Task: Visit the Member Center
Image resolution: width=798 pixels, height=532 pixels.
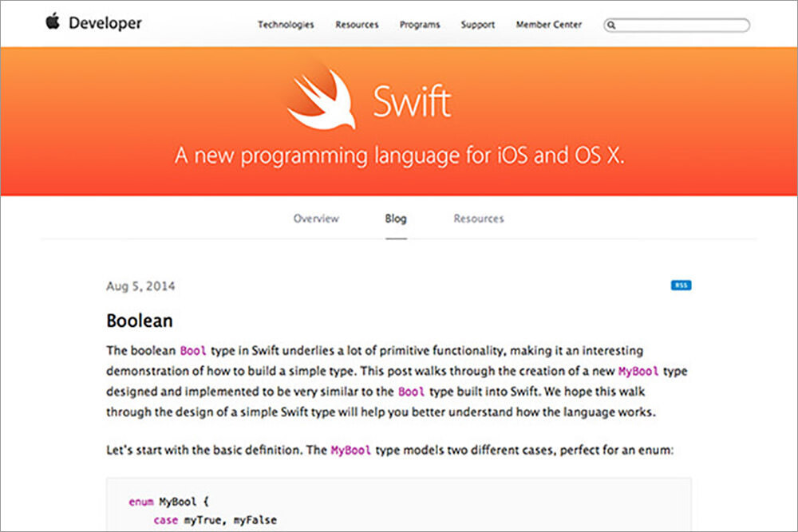Action: point(550,25)
